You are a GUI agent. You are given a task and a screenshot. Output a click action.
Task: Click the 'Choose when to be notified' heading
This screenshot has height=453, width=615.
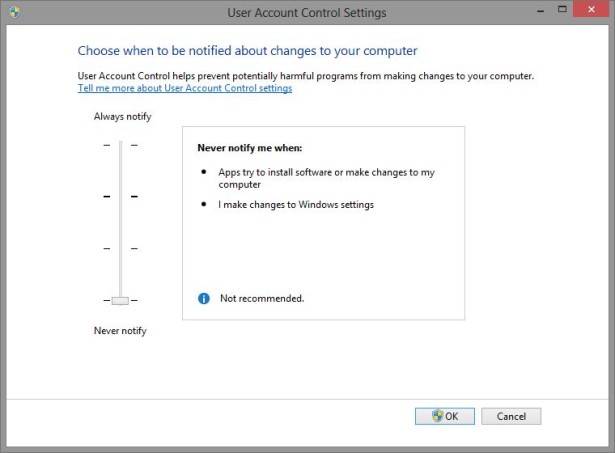[x=247, y=51]
